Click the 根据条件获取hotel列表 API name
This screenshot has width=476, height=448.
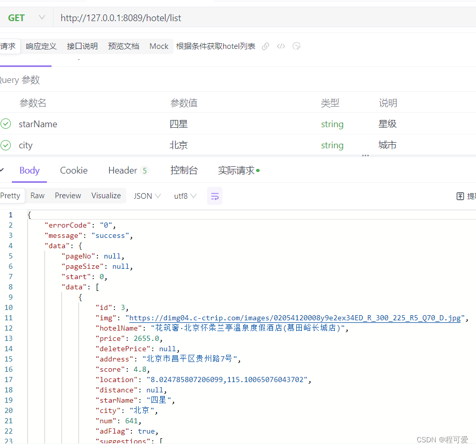[x=215, y=46]
